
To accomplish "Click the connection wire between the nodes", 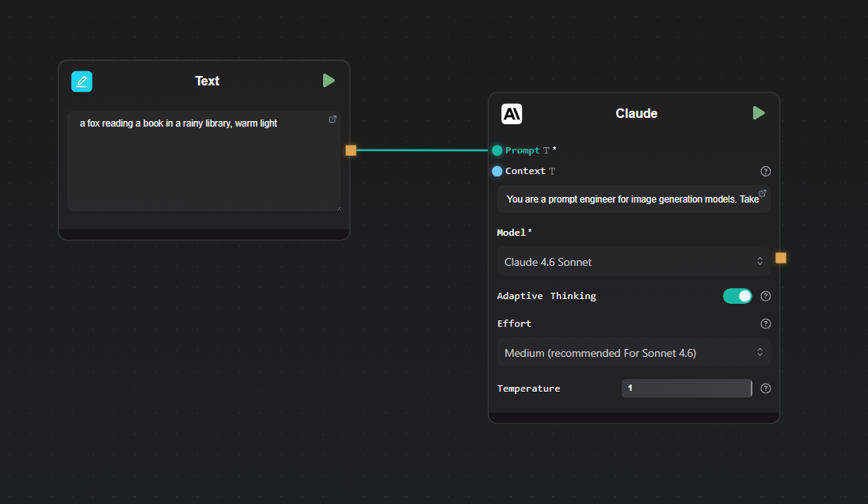I will [x=424, y=150].
